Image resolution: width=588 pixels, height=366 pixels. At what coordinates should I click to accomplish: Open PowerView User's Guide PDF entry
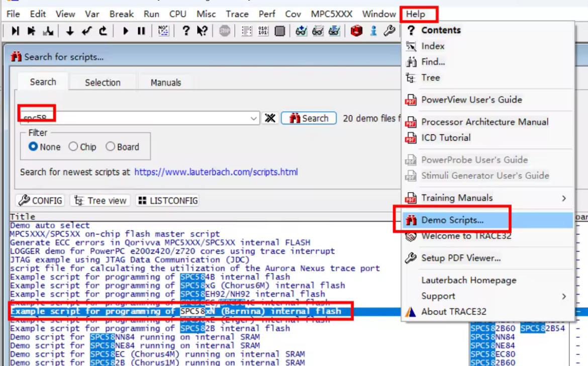487,100
